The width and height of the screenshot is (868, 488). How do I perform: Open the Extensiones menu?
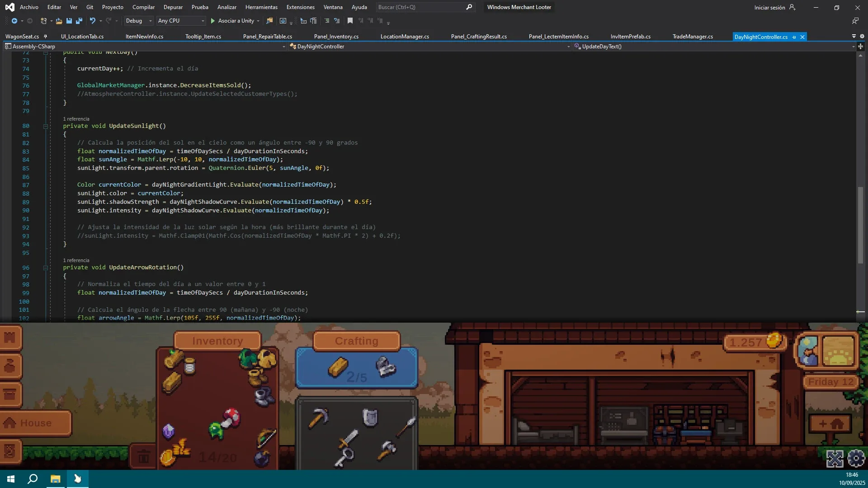[300, 7]
